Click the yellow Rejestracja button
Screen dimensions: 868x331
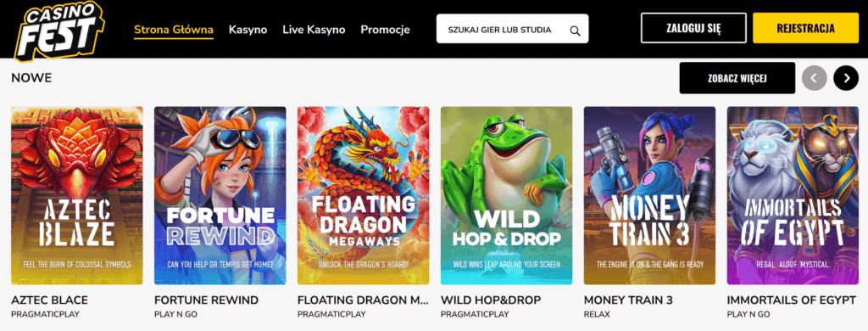pyautogui.click(x=805, y=28)
